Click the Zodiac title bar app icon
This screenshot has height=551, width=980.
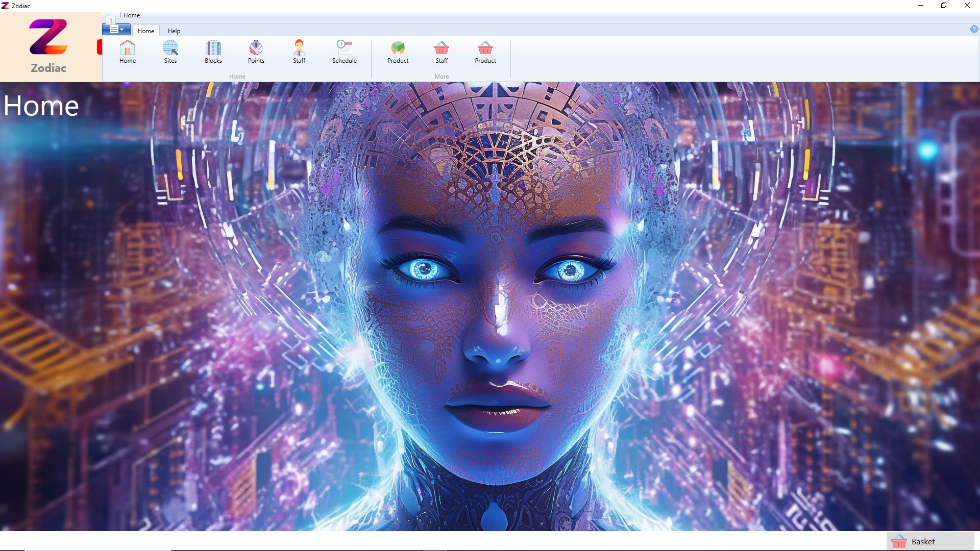coord(5,6)
